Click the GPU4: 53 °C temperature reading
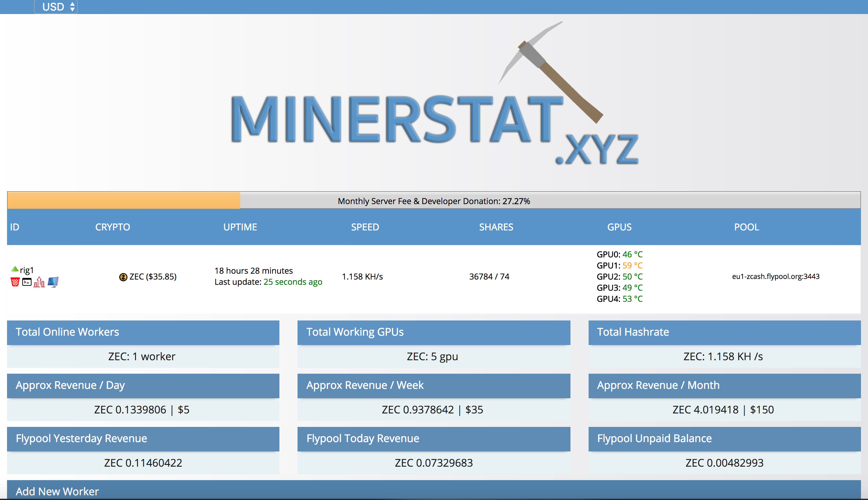The image size is (868, 500). 620,299
